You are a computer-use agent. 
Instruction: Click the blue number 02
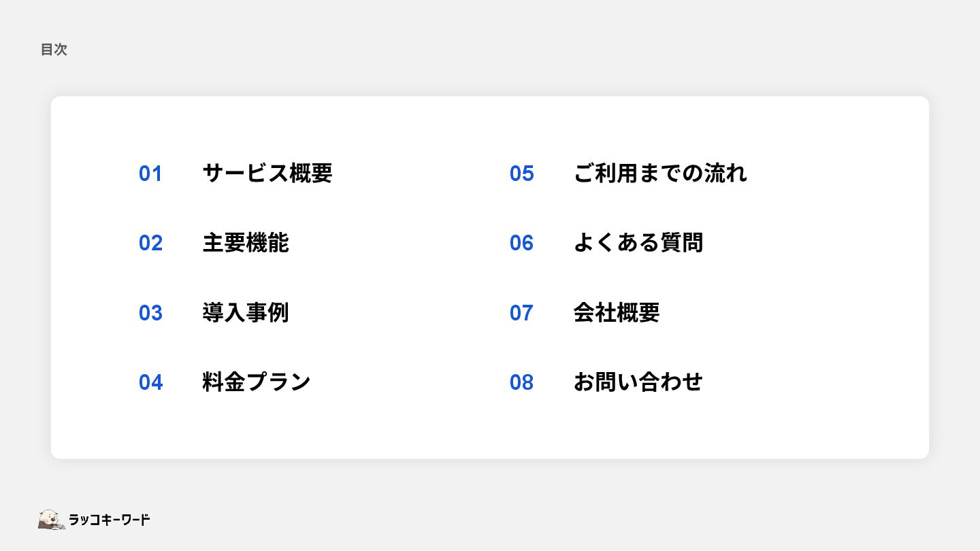[150, 243]
